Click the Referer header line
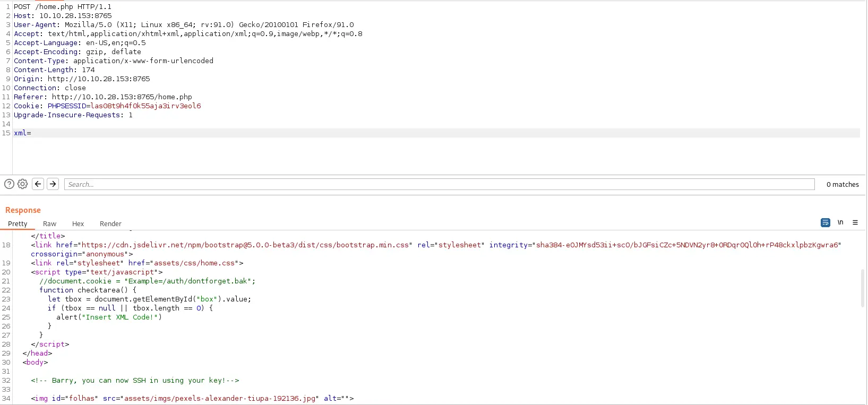 [103, 97]
